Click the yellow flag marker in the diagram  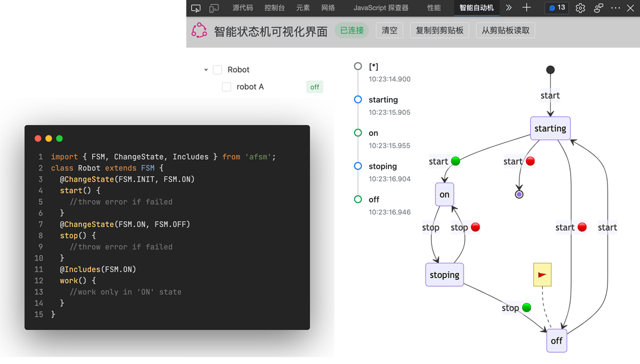542,274
